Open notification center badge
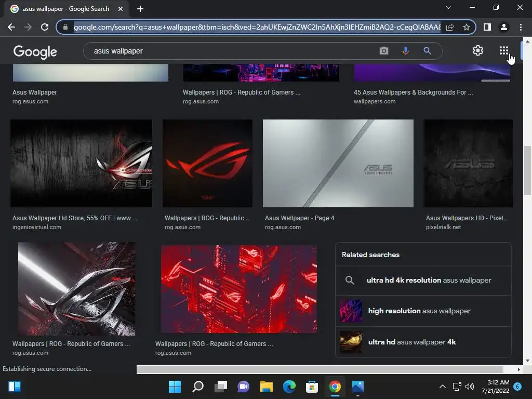Screen dimensions: 532x399 (517, 387)
